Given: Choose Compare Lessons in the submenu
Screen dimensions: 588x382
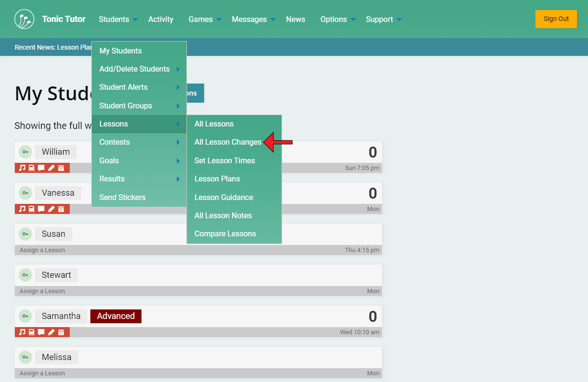Looking at the screenshot, I should (225, 234).
